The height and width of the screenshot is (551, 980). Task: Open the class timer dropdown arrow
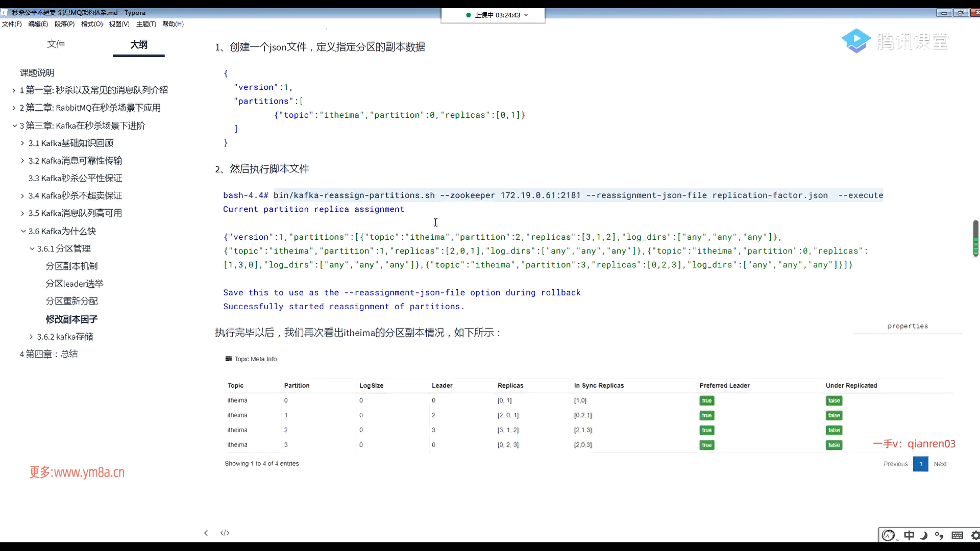pyautogui.click(x=526, y=15)
